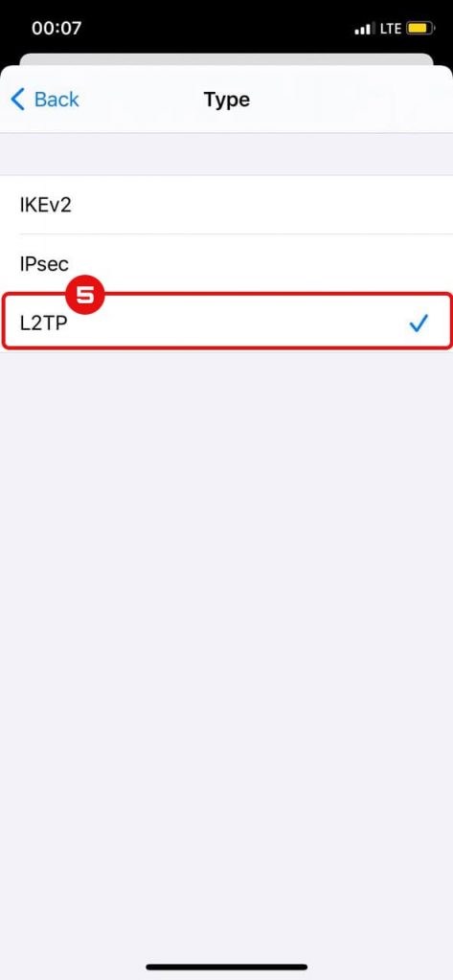Tap the blue checkmark beside L2TP
The image size is (453, 980).
[419, 323]
